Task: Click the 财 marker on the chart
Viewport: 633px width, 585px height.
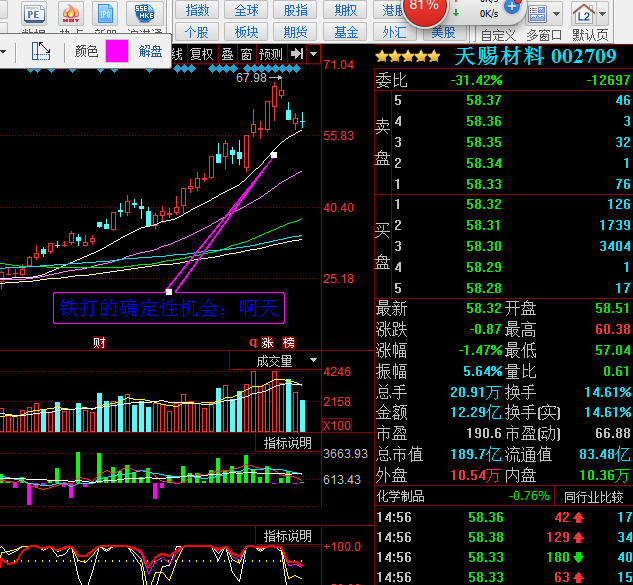Action: (99, 343)
